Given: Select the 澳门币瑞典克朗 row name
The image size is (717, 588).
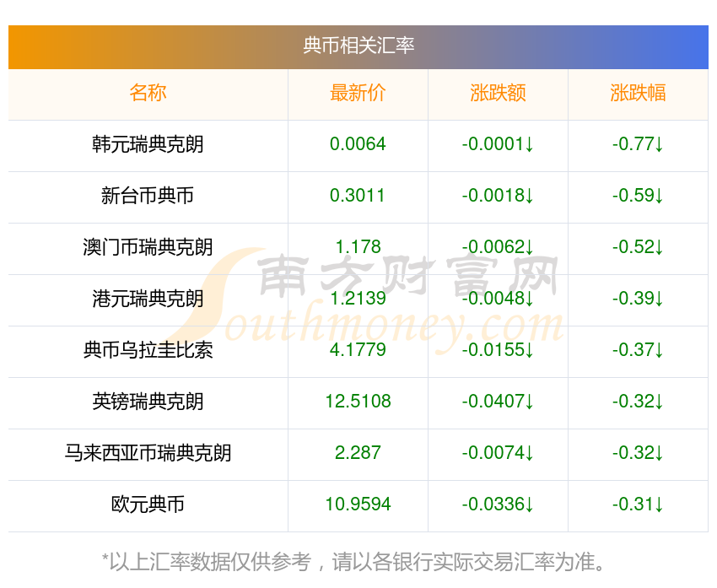Looking at the screenshot, I should pyautogui.click(x=148, y=247).
